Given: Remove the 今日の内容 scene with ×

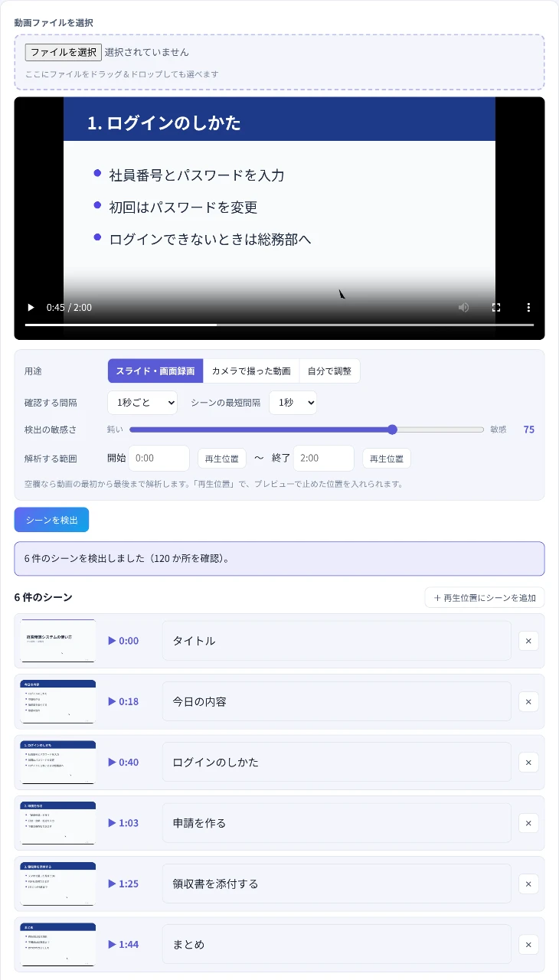Looking at the screenshot, I should click(x=528, y=701).
